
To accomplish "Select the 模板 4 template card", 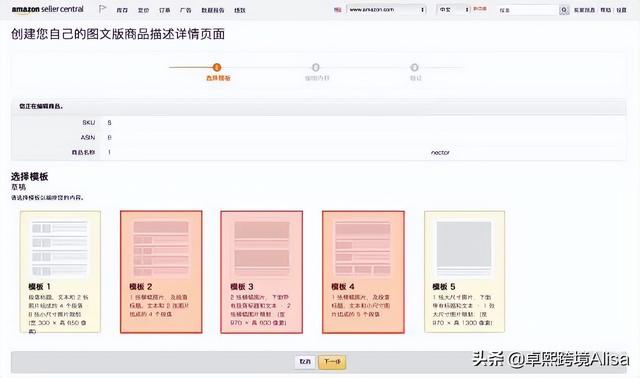I will pos(363,272).
